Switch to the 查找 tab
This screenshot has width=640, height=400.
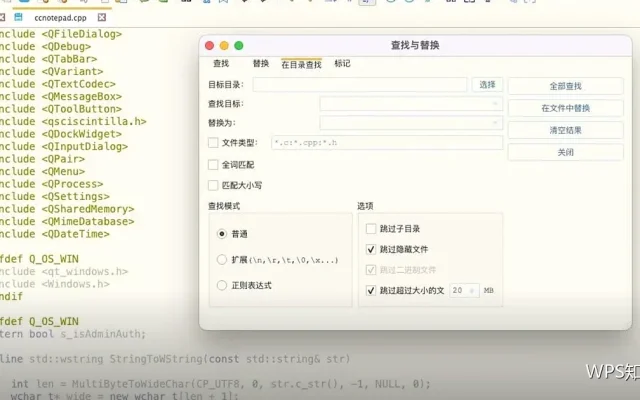[221, 63]
